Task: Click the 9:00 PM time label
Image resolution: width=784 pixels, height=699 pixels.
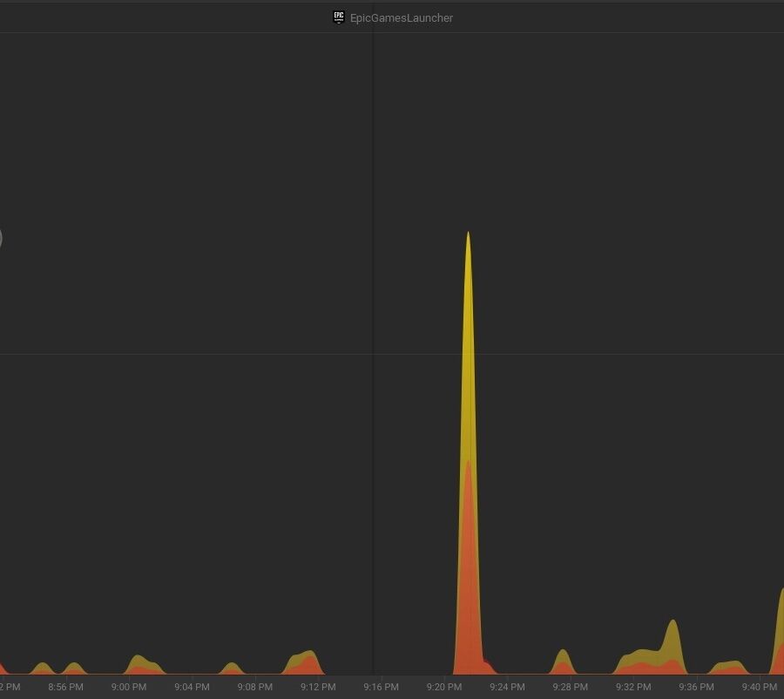Action: tap(129, 687)
